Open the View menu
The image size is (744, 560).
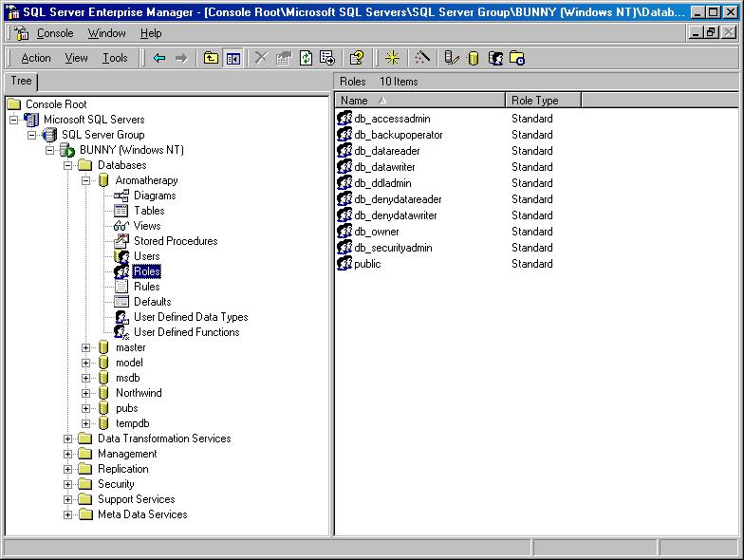coord(76,58)
